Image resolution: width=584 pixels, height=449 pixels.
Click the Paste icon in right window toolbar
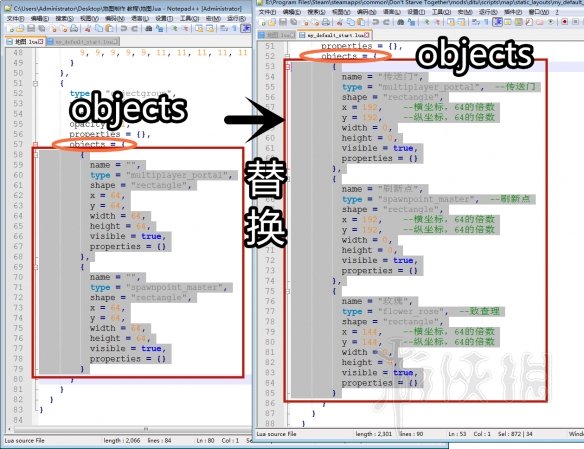(x=361, y=22)
